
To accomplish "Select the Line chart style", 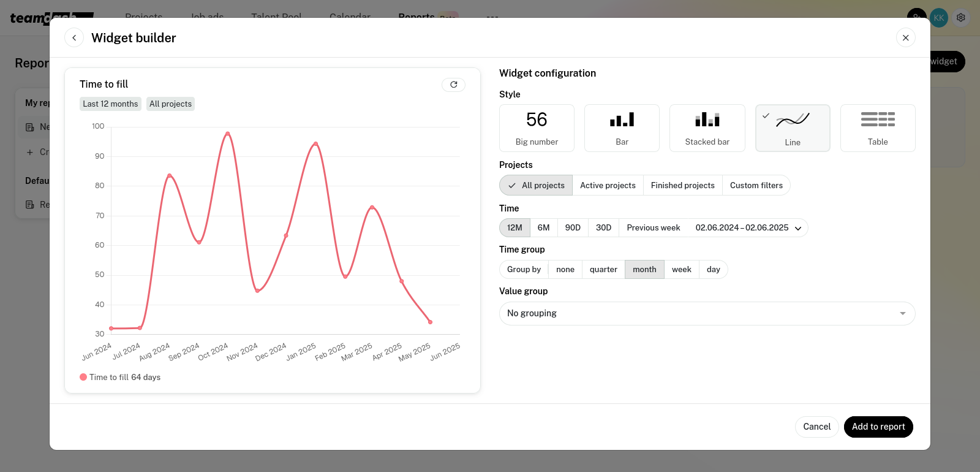I will coord(793,128).
